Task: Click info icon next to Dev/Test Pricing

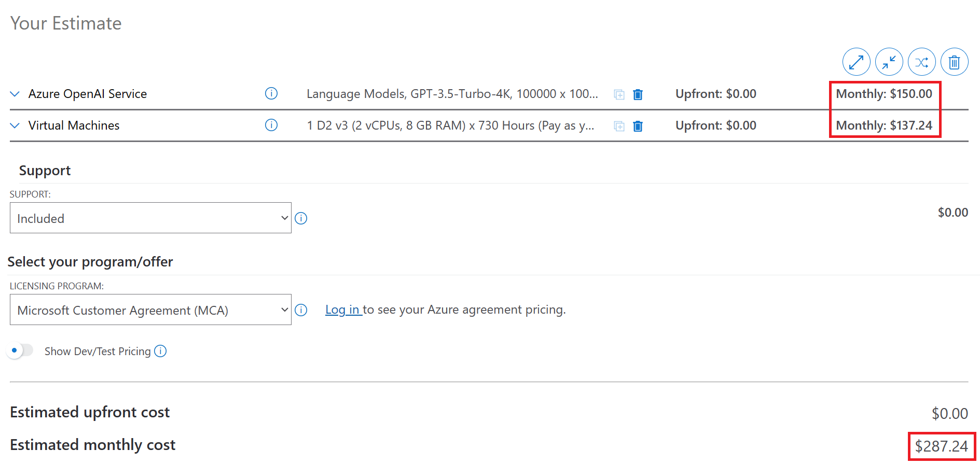Action: point(161,351)
